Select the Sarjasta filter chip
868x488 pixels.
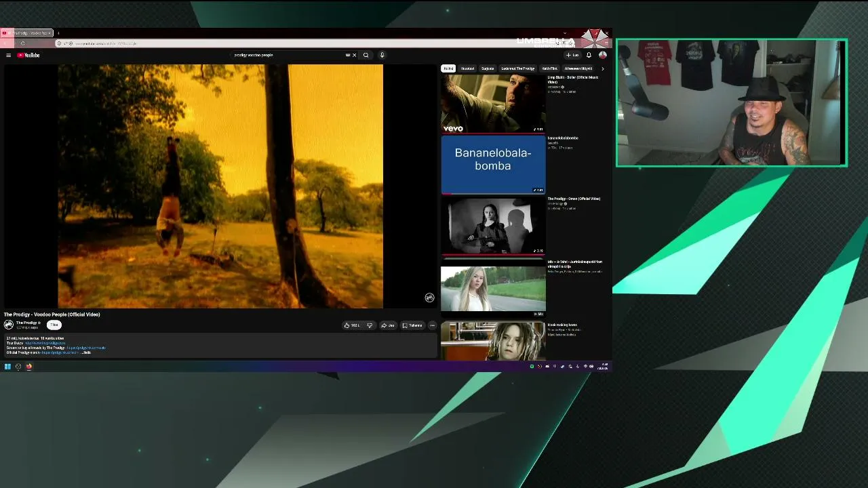click(x=488, y=68)
